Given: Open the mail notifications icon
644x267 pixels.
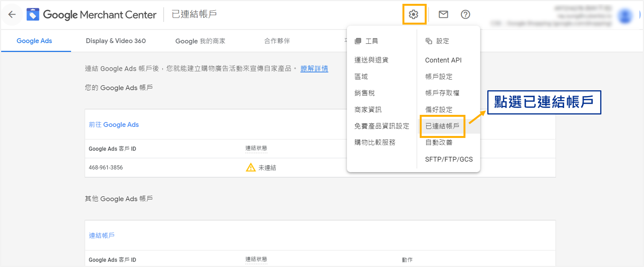Looking at the screenshot, I should pos(444,15).
